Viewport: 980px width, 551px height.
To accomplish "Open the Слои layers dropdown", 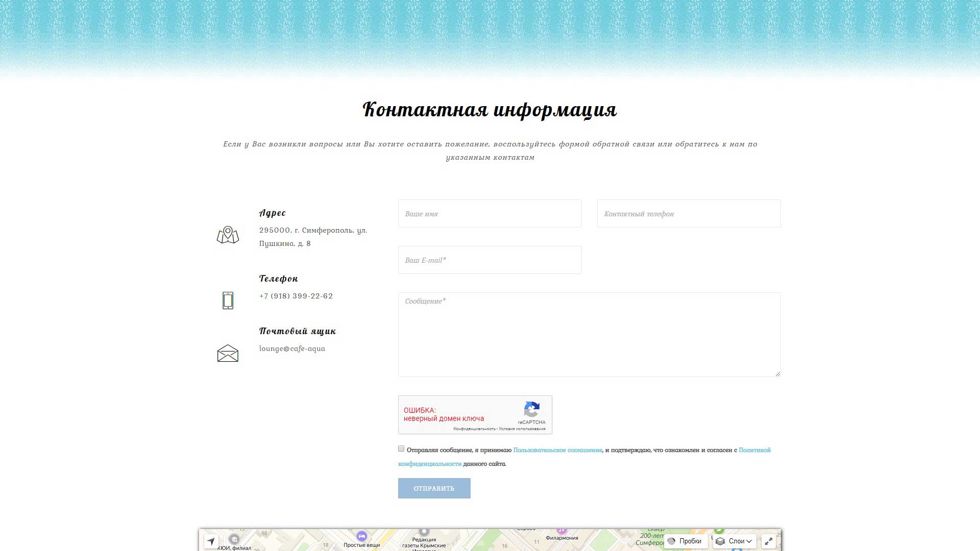I will [x=734, y=541].
